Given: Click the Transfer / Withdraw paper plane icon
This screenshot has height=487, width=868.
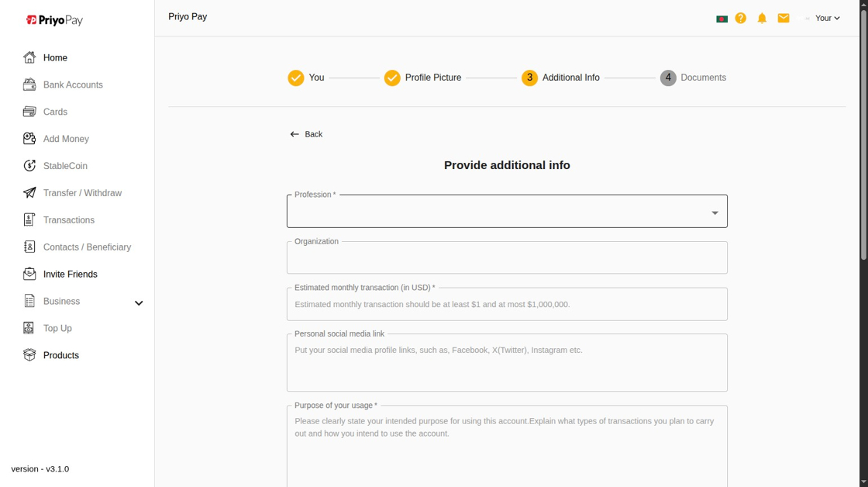Looking at the screenshot, I should click(x=29, y=193).
